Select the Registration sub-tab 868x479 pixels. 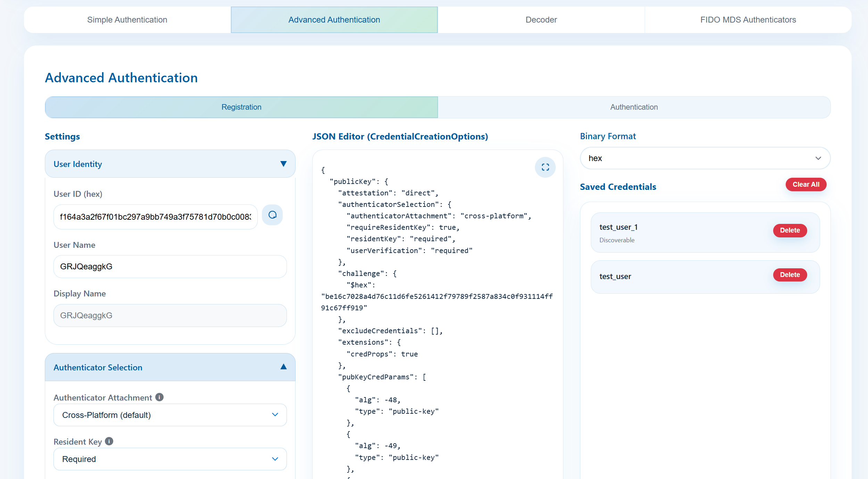click(x=241, y=107)
